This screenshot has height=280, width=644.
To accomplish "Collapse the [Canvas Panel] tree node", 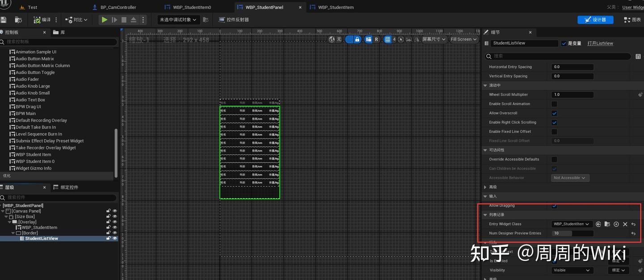I will coord(3,211).
